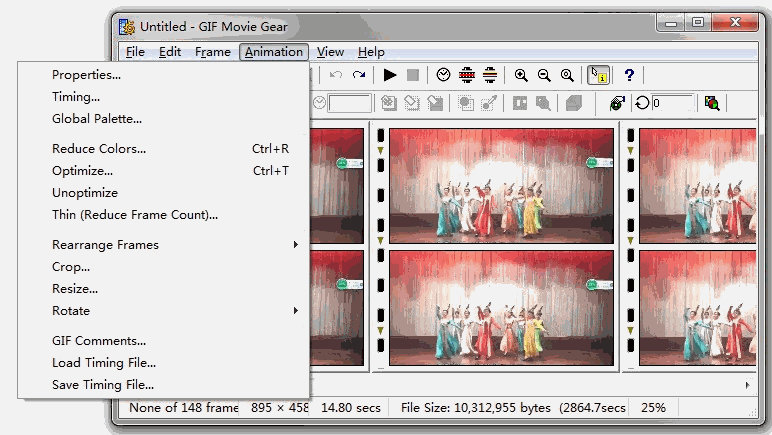Click the loop count field showing 0

[x=673, y=103]
